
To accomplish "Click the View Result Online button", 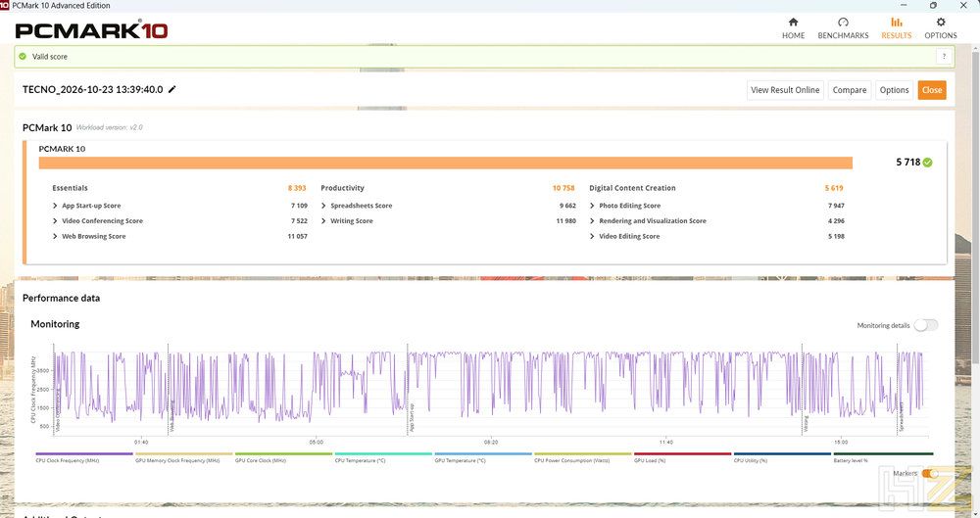I will pos(785,90).
